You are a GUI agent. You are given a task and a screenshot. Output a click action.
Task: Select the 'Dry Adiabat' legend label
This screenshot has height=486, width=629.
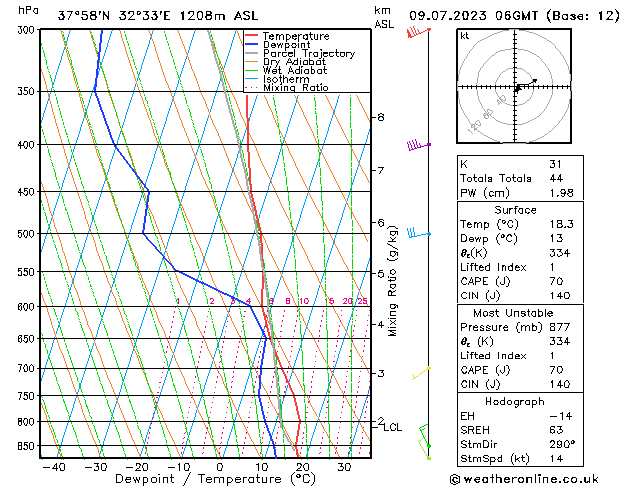(x=294, y=62)
